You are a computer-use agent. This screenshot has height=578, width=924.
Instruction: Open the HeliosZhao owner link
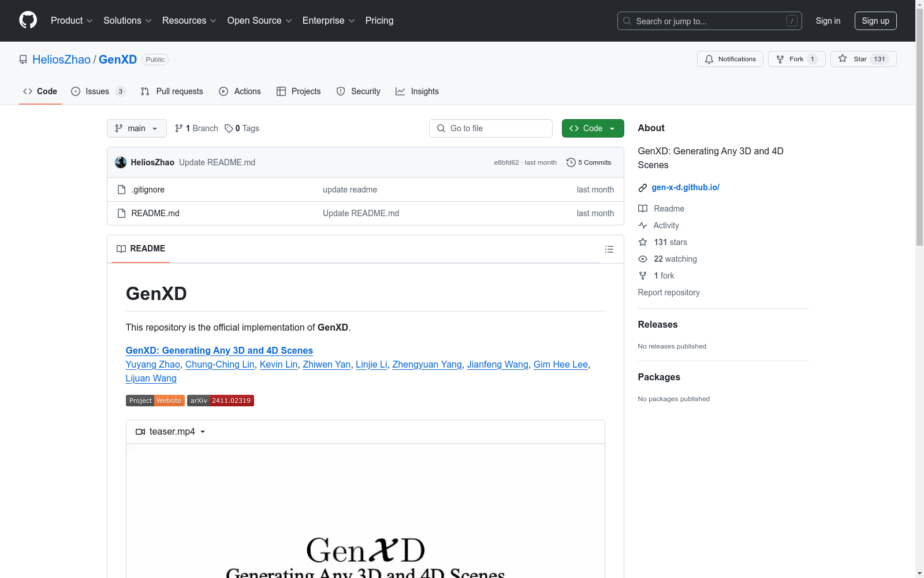(61, 60)
